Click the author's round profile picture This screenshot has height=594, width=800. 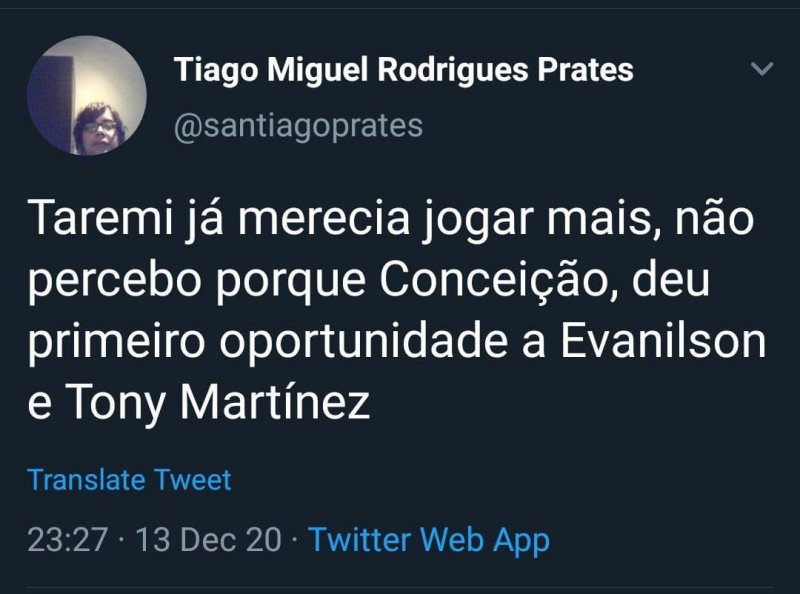click(x=86, y=96)
